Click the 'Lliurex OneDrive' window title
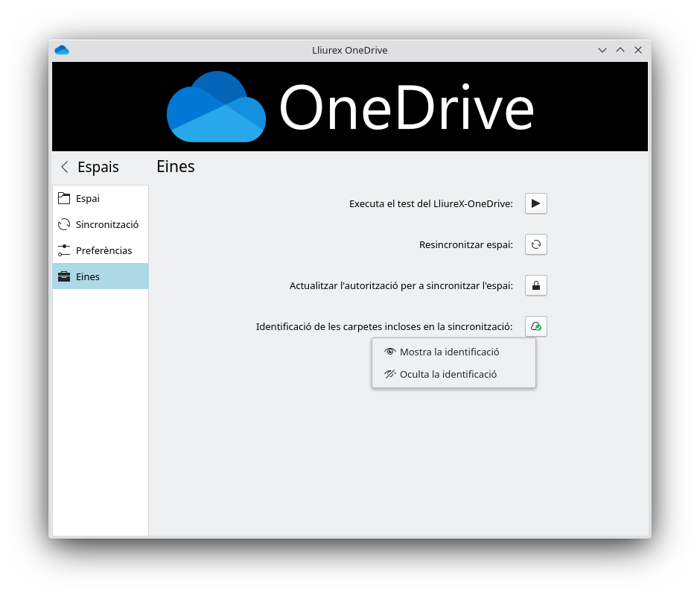 click(349, 50)
